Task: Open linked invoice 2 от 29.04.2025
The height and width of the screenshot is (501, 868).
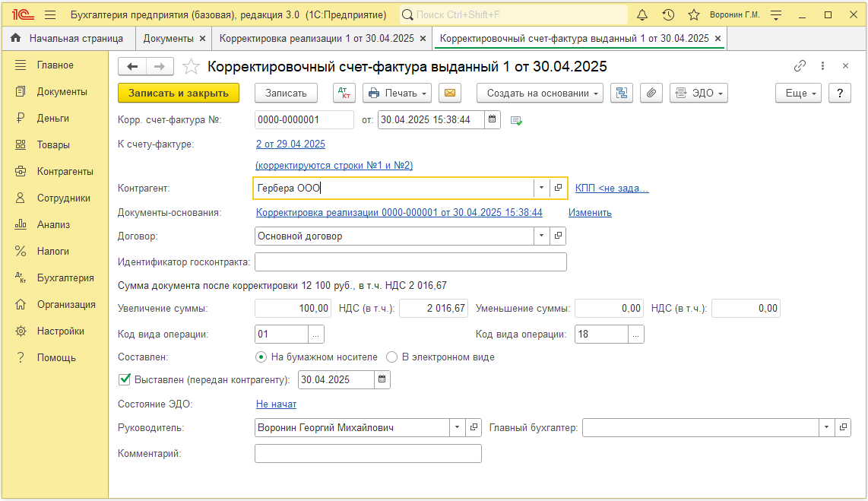Action: point(290,144)
